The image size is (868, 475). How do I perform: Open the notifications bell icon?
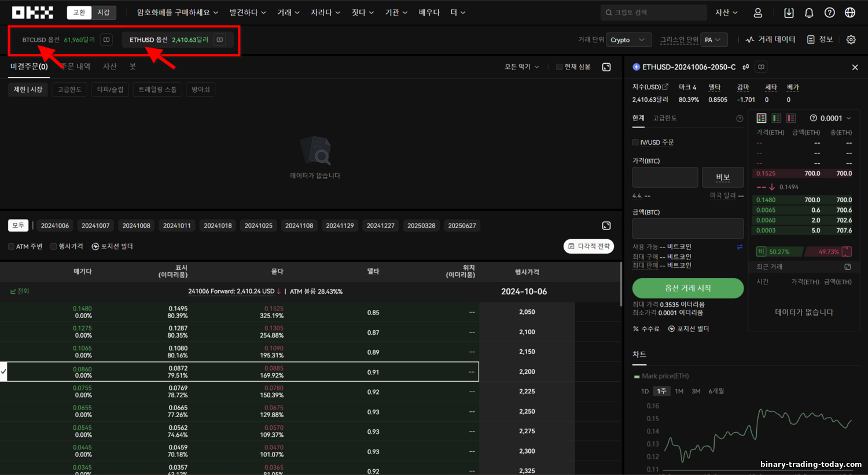point(809,13)
